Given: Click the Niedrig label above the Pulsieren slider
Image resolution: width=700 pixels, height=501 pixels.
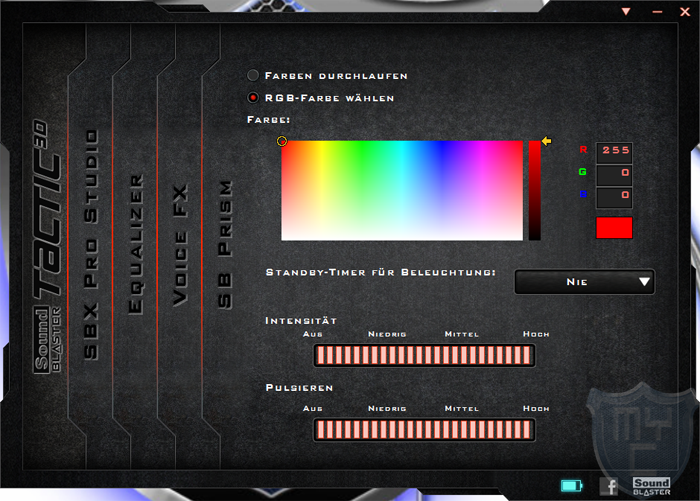Looking at the screenshot, I should (387, 409).
